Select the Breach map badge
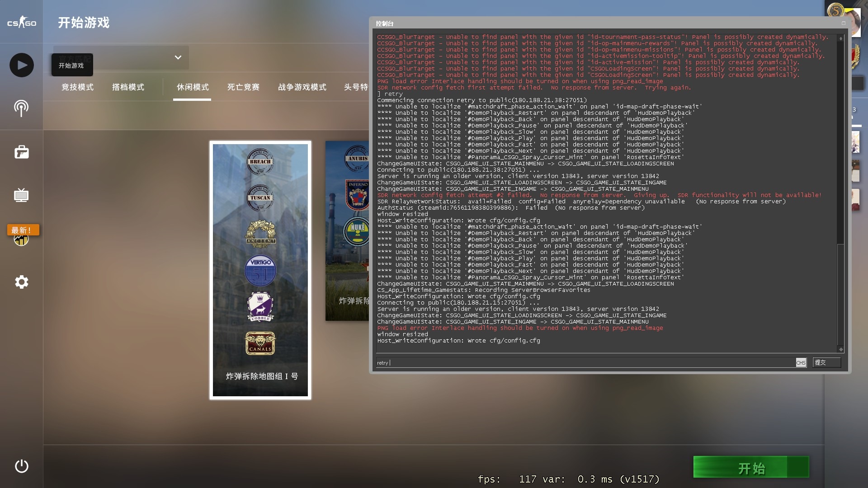The width and height of the screenshot is (868, 488). [260, 161]
